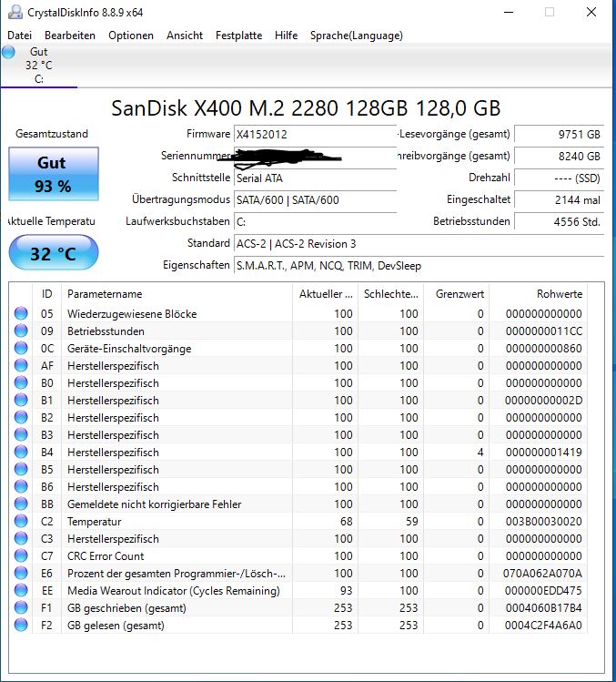Click status orb in the AF row
This screenshot has width=616, height=682.
[x=21, y=365]
